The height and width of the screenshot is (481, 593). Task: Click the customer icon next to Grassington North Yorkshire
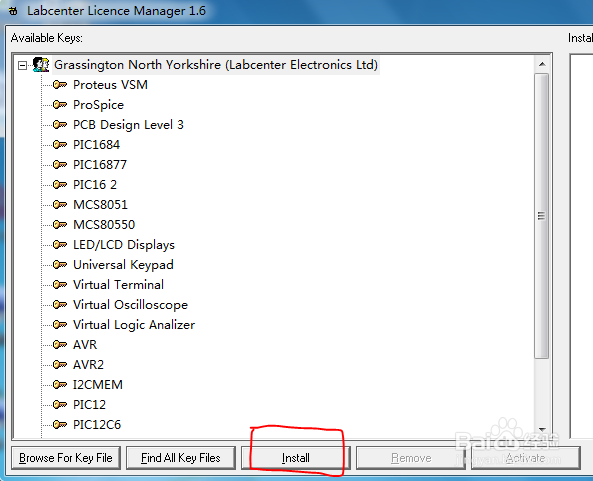[x=41, y=65]
